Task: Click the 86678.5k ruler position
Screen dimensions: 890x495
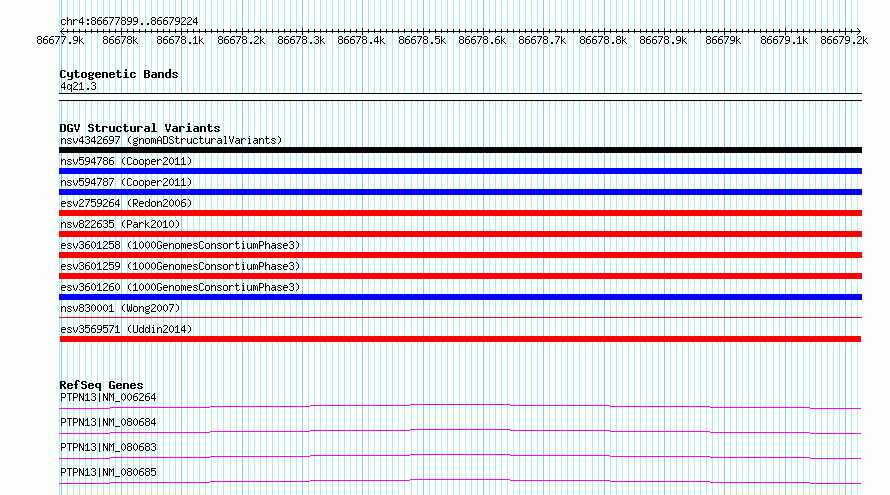Action: (422, 40)
